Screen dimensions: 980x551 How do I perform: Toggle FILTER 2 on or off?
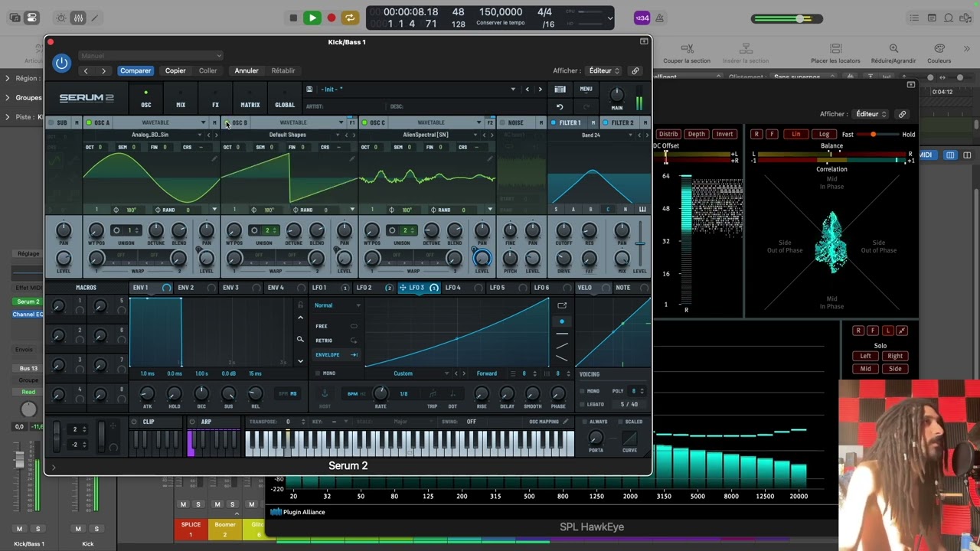click(606, 122)
